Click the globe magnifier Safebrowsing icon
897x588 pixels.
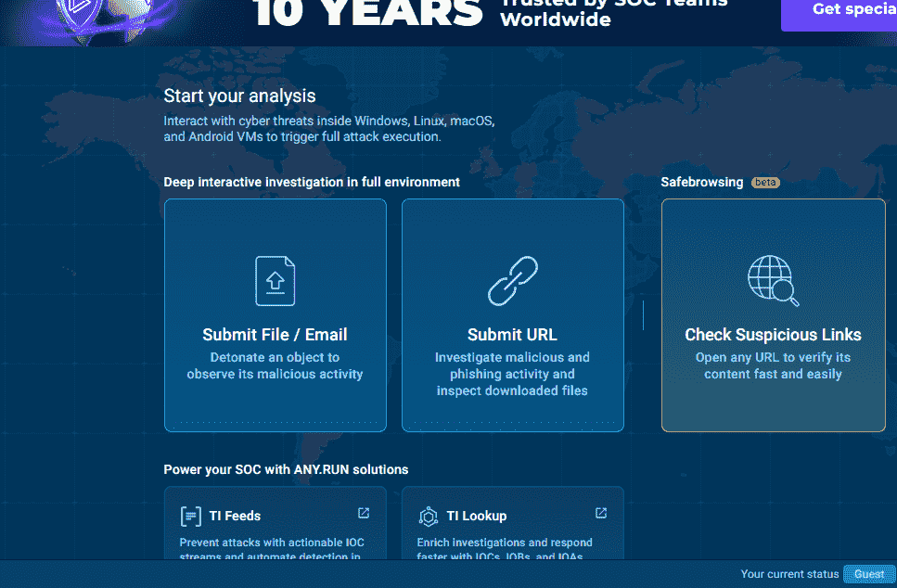774,280
